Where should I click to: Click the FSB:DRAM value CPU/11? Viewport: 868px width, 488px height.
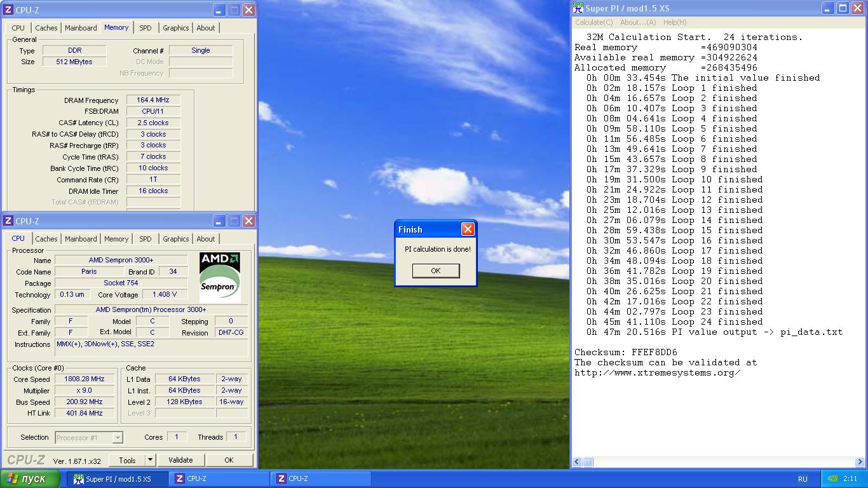(x=153, y=111)
